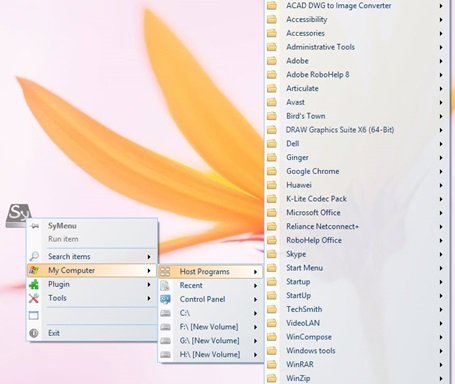The width and height of the screenshot is (455, 384).
Task: Select the Host Programs menu entry
Action: pos(210,272)
